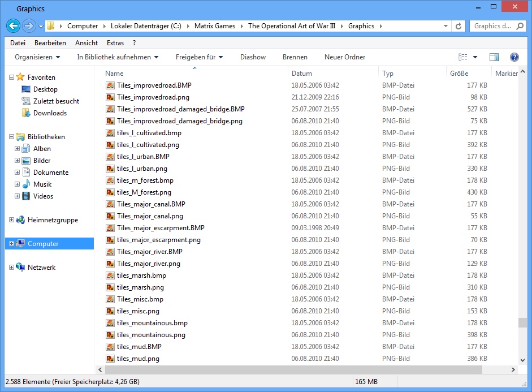Select file icon of Tiles_improvedroad.BMP
The image size is (532, 392).
pos(110,85)
